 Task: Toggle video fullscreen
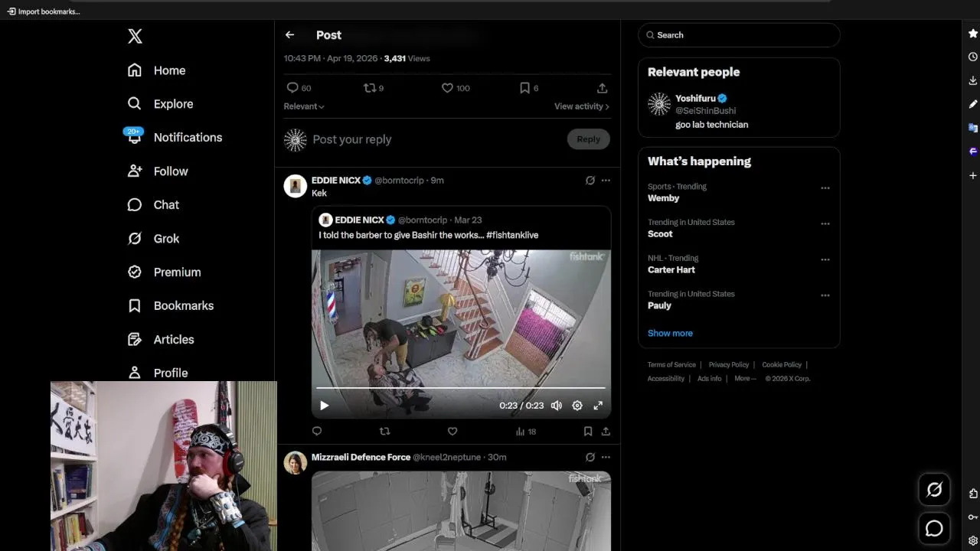click(598, 406)
